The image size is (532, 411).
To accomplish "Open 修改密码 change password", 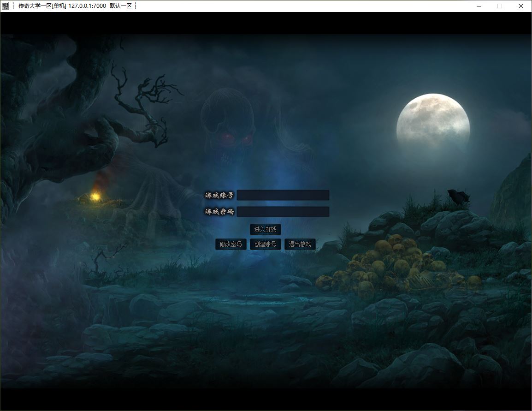I will tap(231, 244).
